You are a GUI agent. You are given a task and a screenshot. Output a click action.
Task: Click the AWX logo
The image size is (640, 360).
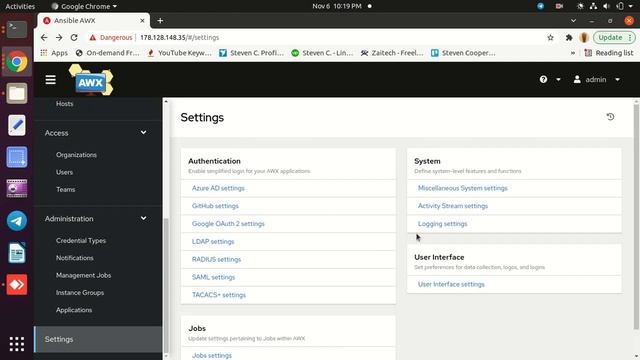pyautogui.click(x=91, y=80)
